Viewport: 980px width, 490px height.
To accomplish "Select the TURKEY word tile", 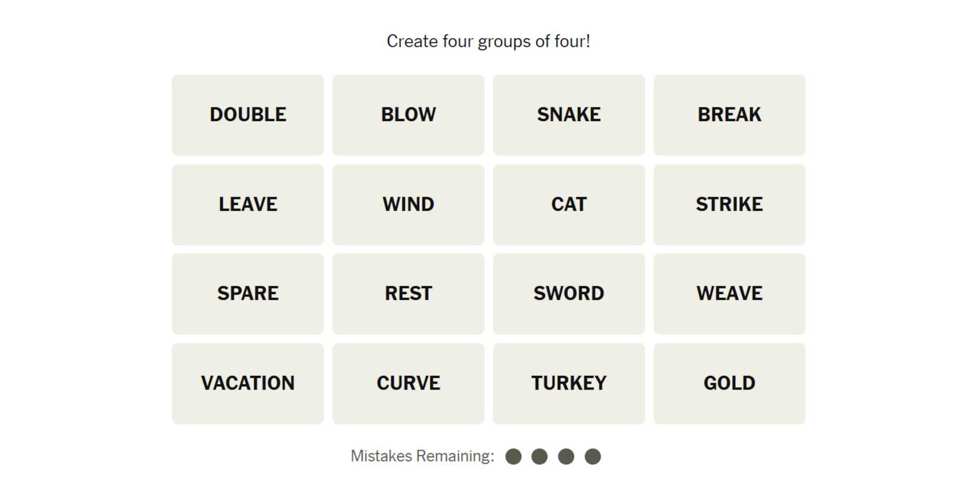I will pyautogui.click(x=568, y=383).
